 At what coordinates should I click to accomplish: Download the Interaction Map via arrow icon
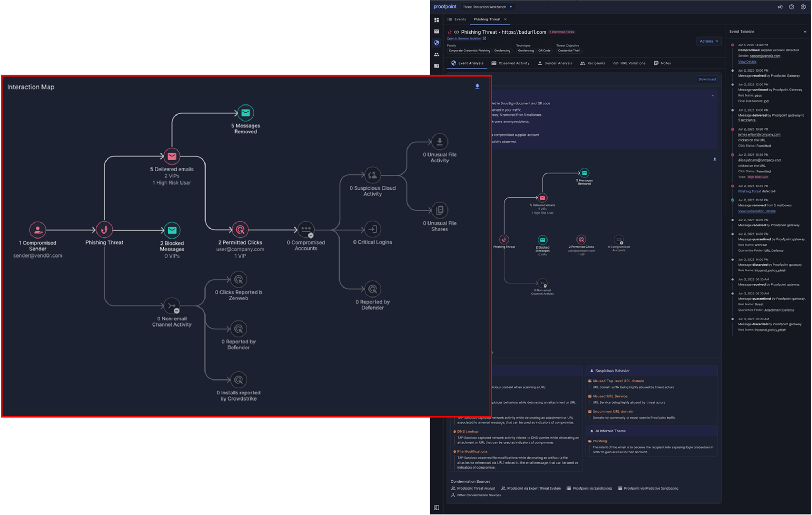click(x=477, y=86)
